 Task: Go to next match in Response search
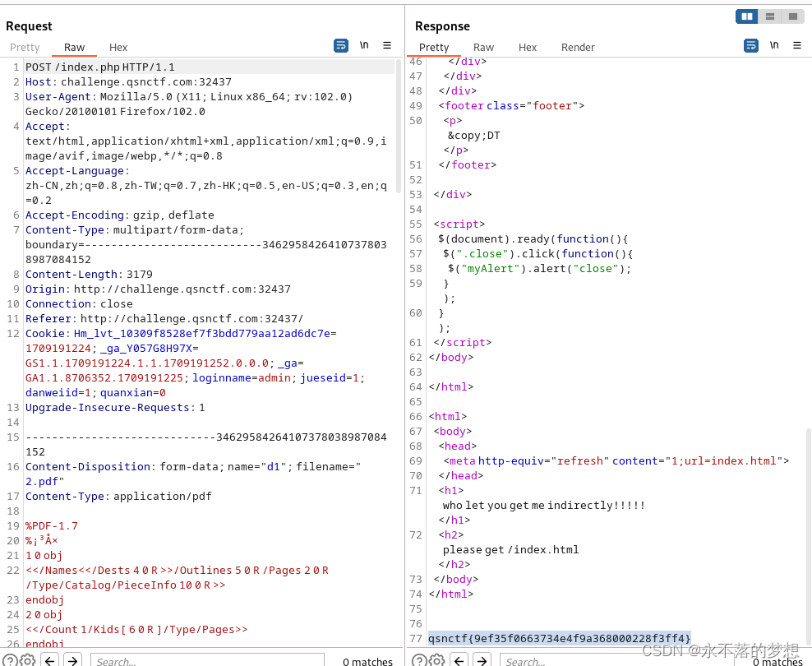click(482, 660)
